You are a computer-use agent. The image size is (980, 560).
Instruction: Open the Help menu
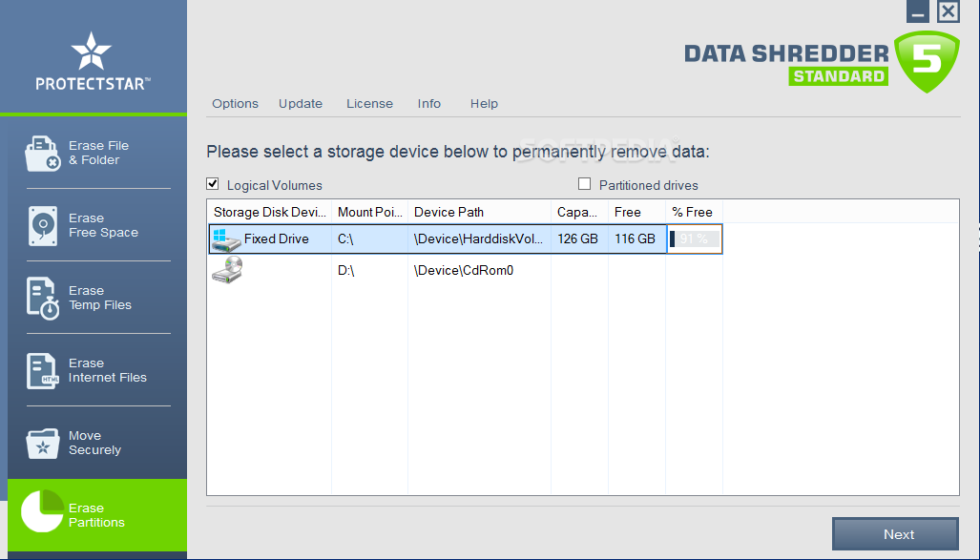[485, 104]
